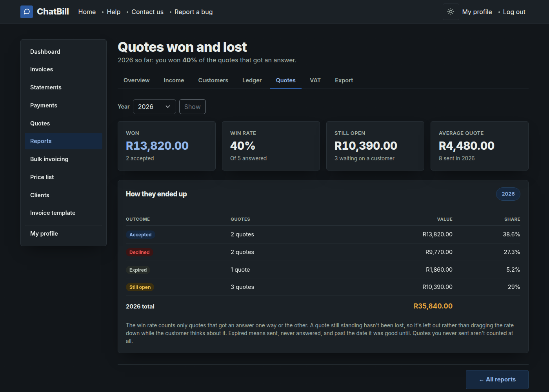Click the R1,860.00 expired value

click(x=439, y=270)
